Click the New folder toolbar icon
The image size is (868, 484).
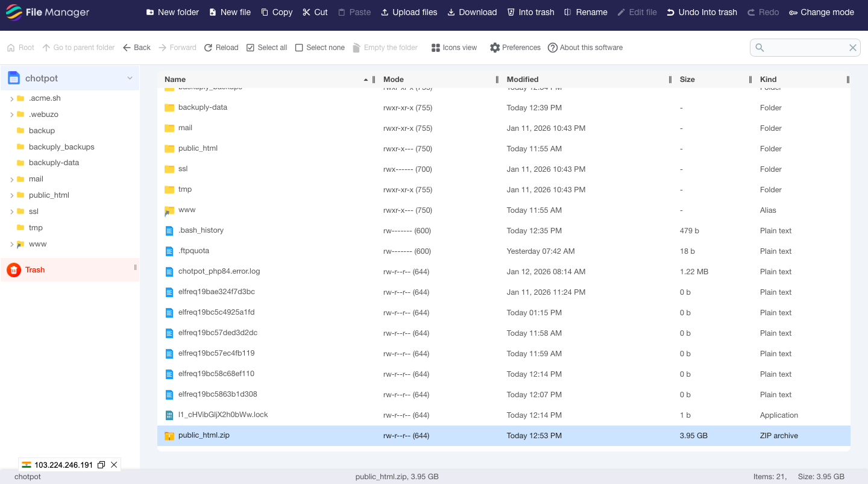tap(150, 12)
